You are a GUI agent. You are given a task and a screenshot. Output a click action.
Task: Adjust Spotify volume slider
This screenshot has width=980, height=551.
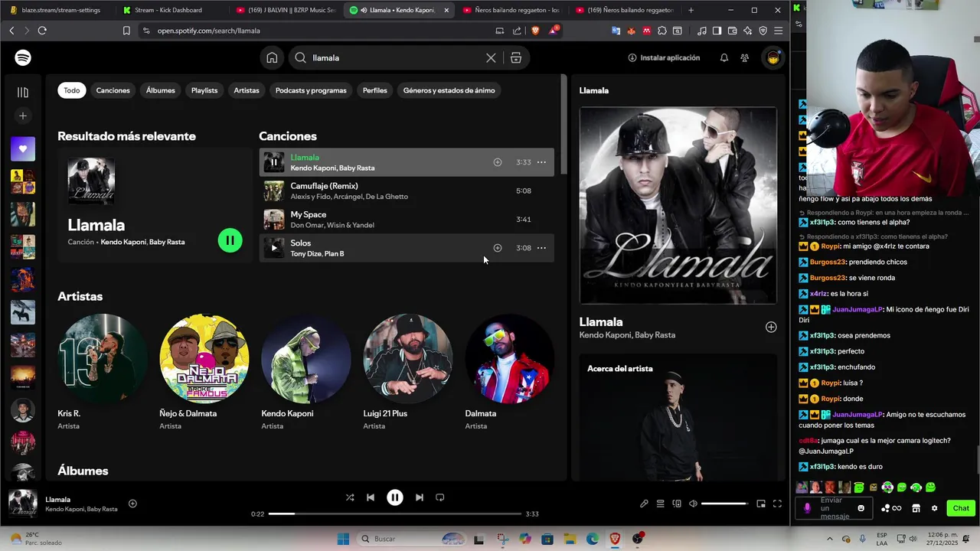tap(724, 504)
